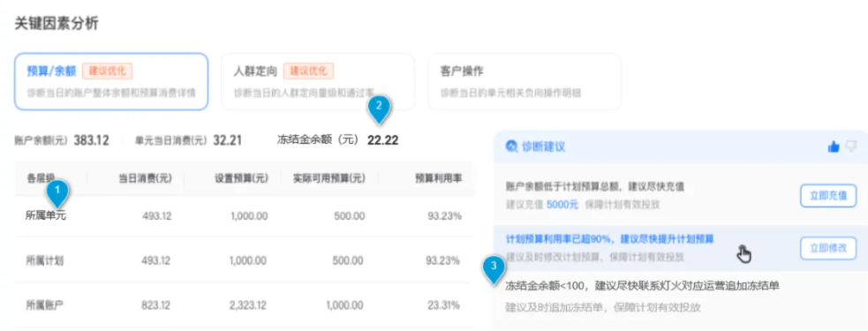Select the 所属账户 row label
Image resolution: width=868 pixels, height=331 pixels.
(x=45, y=305)
